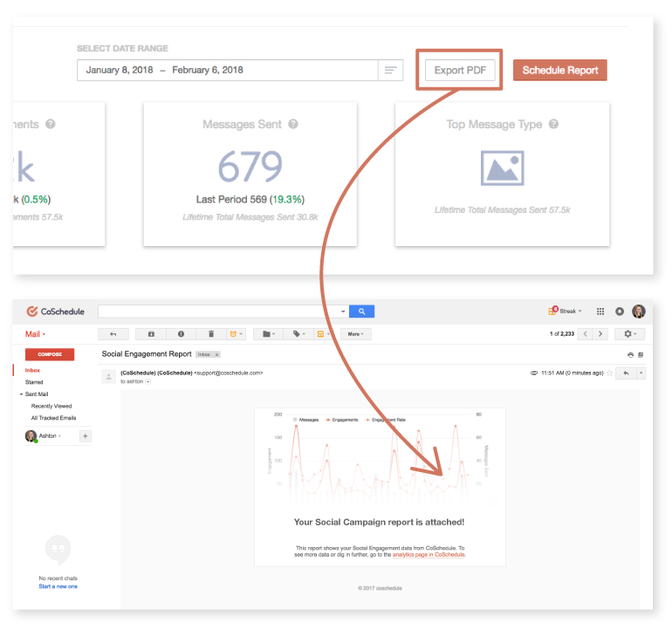672x630 pixels.
Task: Open the Inbox folder
Action: click(x=32, y=370)
